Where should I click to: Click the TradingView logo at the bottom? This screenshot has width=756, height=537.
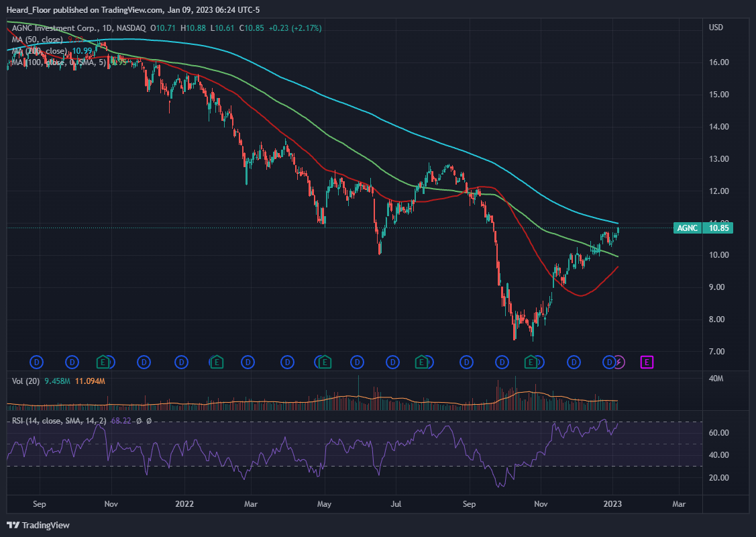[39, 525]
